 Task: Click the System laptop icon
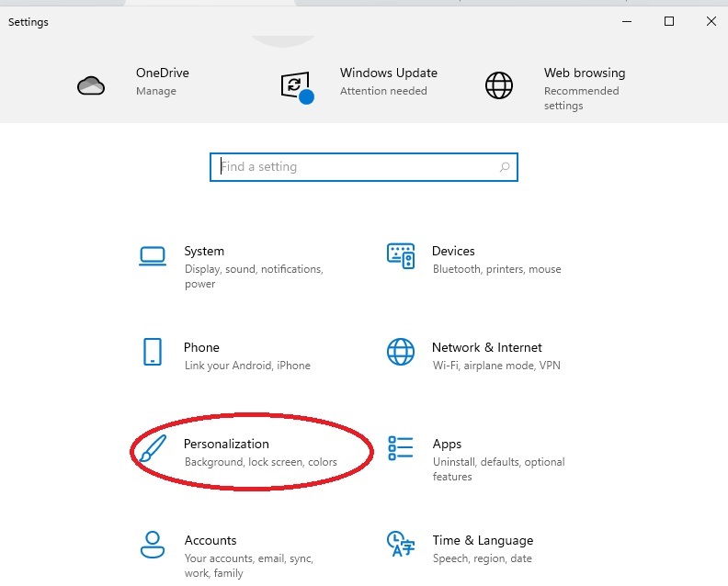[x=153, y=256]
